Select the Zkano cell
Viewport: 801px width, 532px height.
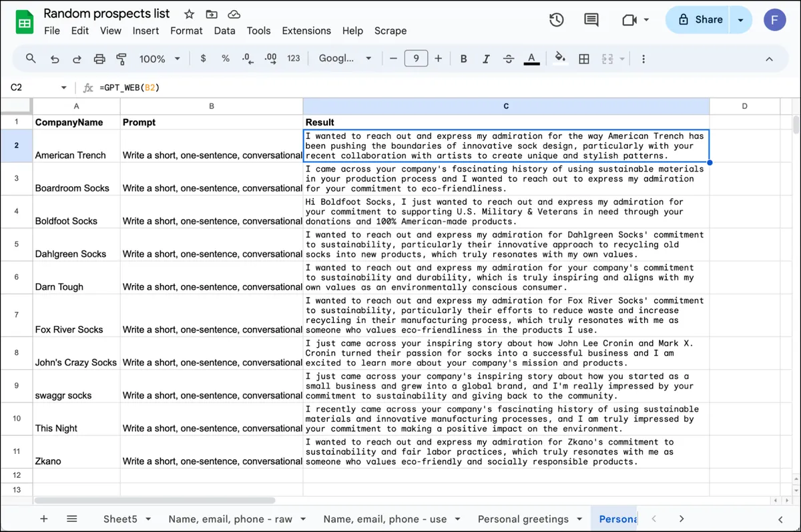[x=77, y=452]
